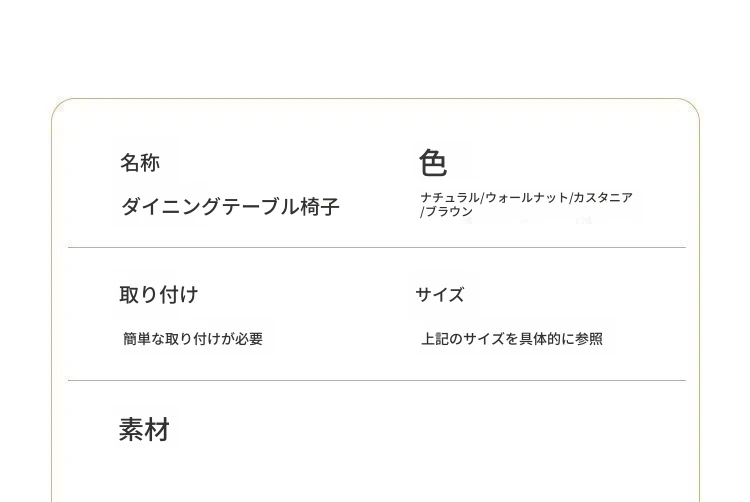This screenshot has height=502, width=750.
Task: Click the word 必要 in installation text
Action: pyautogui.click(x=249, y=339)
